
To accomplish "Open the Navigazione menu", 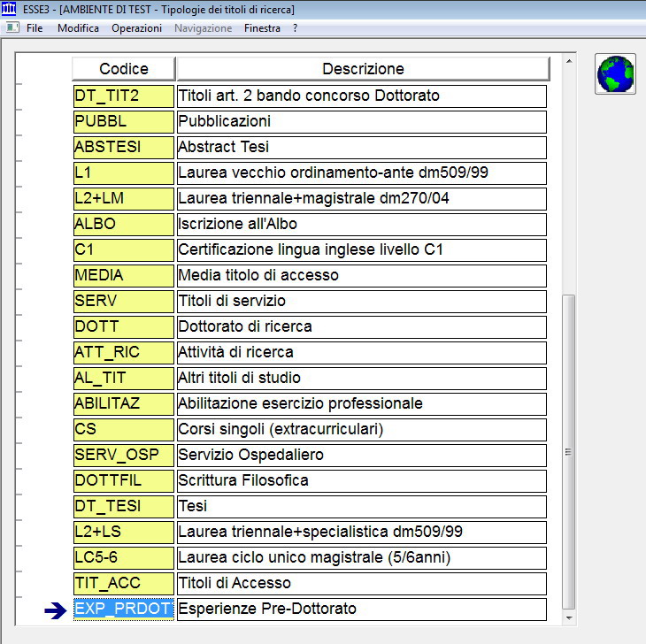I will point(204,28).
